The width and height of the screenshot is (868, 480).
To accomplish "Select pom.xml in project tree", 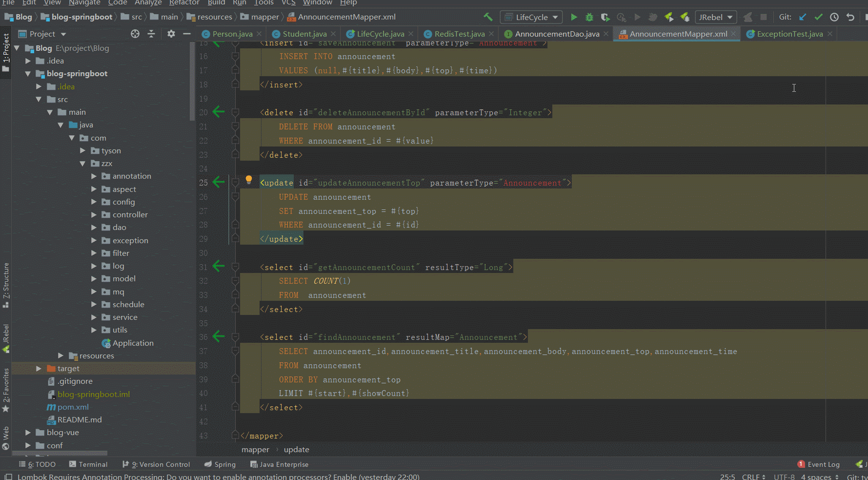I will [73, 407].
